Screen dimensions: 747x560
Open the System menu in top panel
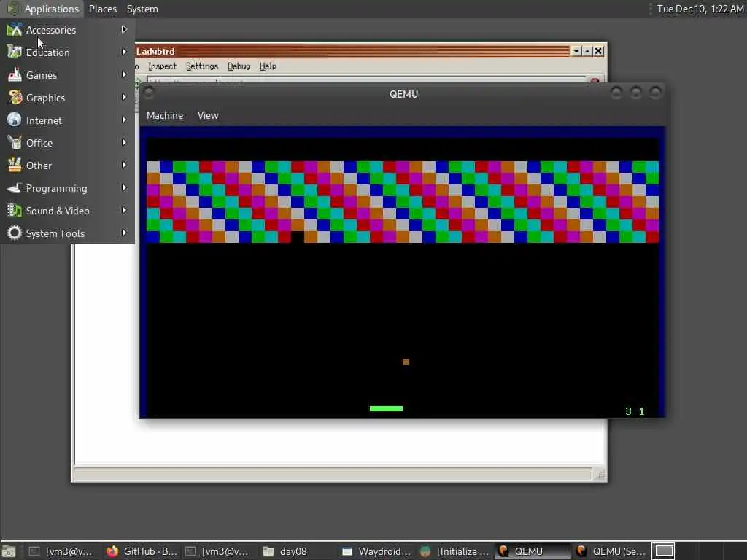142,9
